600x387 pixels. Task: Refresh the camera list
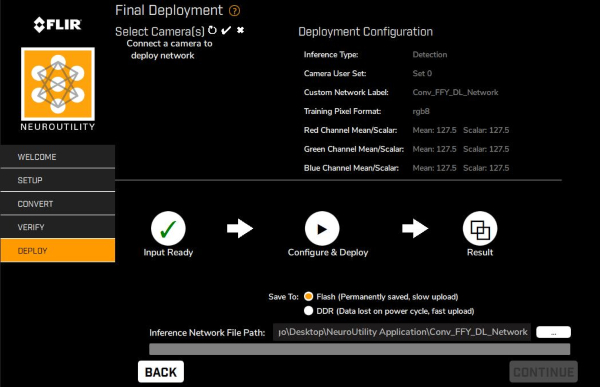(212, 30)
